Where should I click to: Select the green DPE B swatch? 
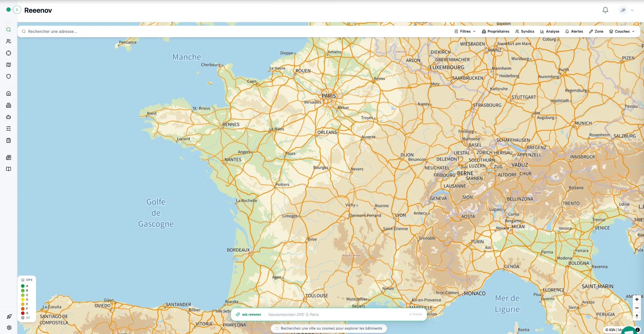coord(23,290)
